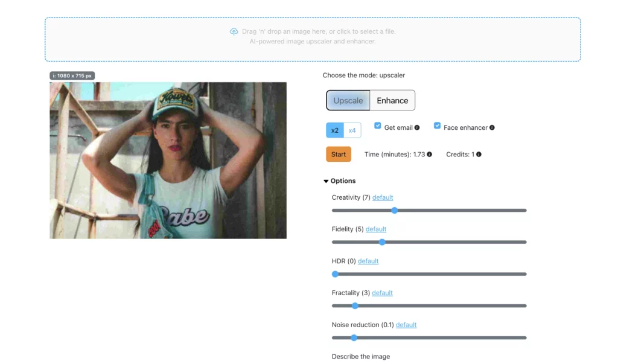Switch to the Enhance mode tab
618x364 pixels.
click(x=392, y=101)
